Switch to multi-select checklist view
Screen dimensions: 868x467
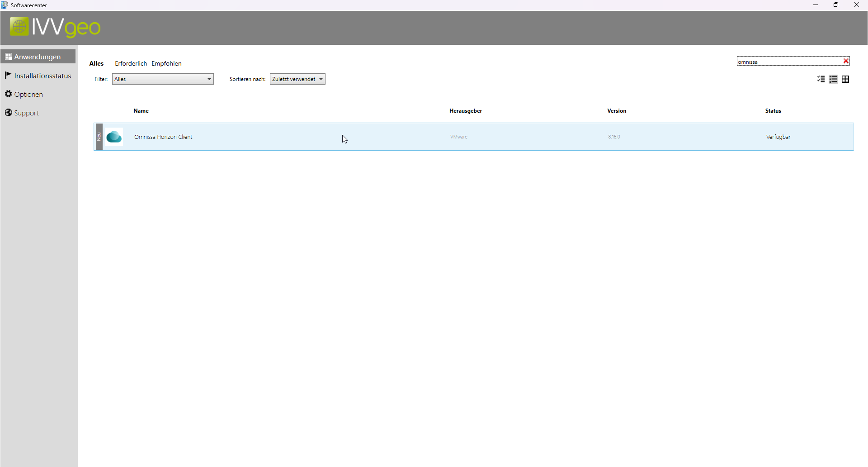point(821,79)
